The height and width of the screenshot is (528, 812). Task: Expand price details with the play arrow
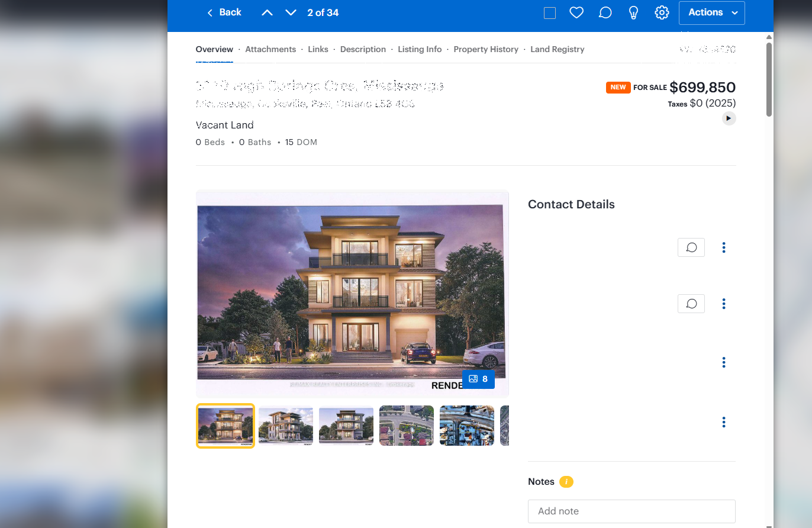pyautogui.click(x=729, y=118)
